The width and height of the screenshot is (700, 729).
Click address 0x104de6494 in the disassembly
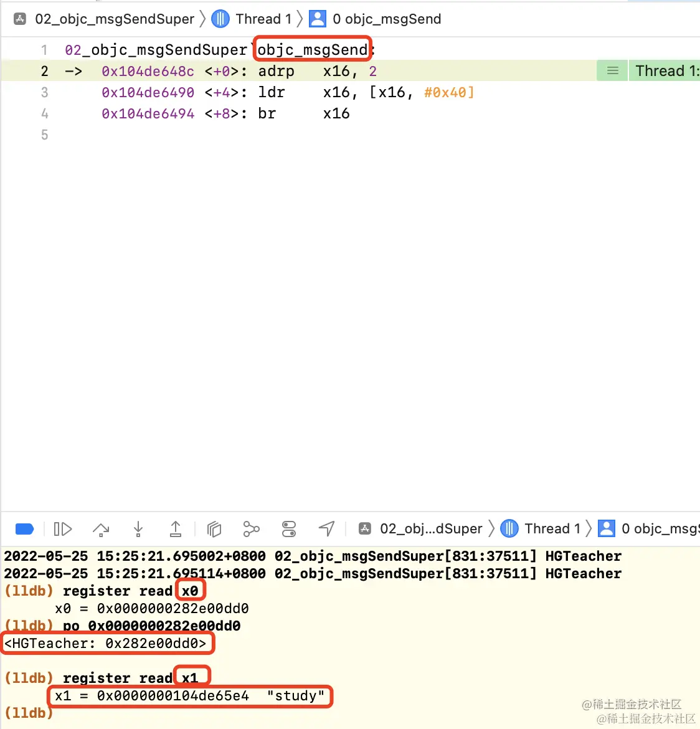click(x=148, y=114)
